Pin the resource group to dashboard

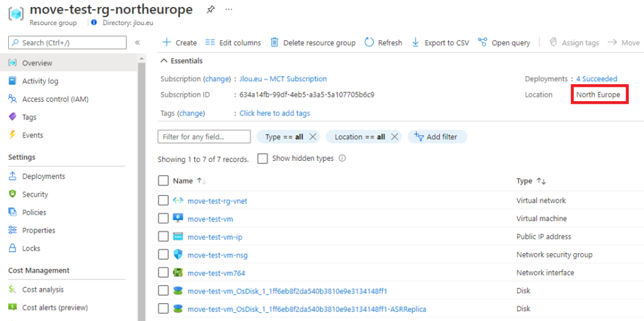pos(210,10)
